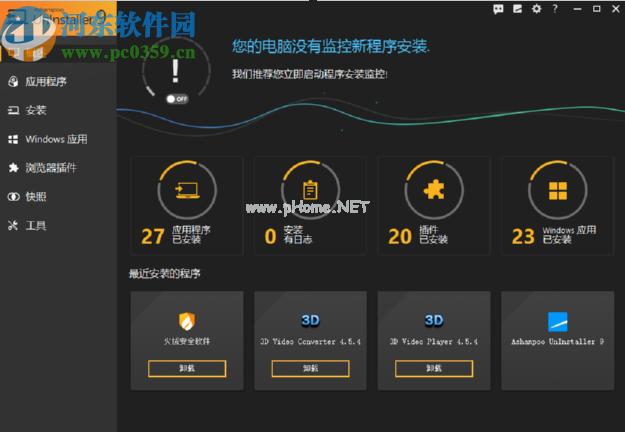This screenshot has width=625, height=432.
Task: Click the skin/theme icon in title bar
Action: pos(518,9)
